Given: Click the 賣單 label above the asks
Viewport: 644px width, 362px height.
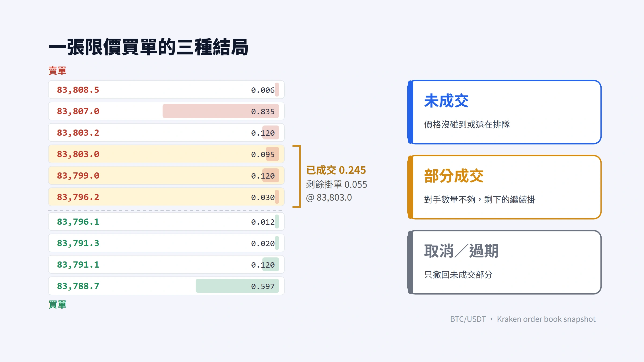Looking at the screenshot, I should pos(57,71).
